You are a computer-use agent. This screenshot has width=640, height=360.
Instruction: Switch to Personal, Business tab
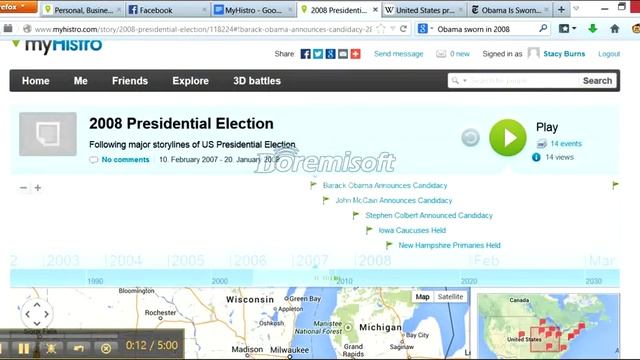click(82, 10)
